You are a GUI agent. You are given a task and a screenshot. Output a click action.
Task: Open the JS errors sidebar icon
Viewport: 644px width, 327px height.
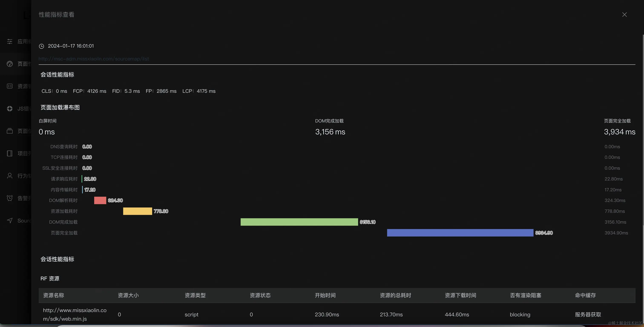(10, 109)
